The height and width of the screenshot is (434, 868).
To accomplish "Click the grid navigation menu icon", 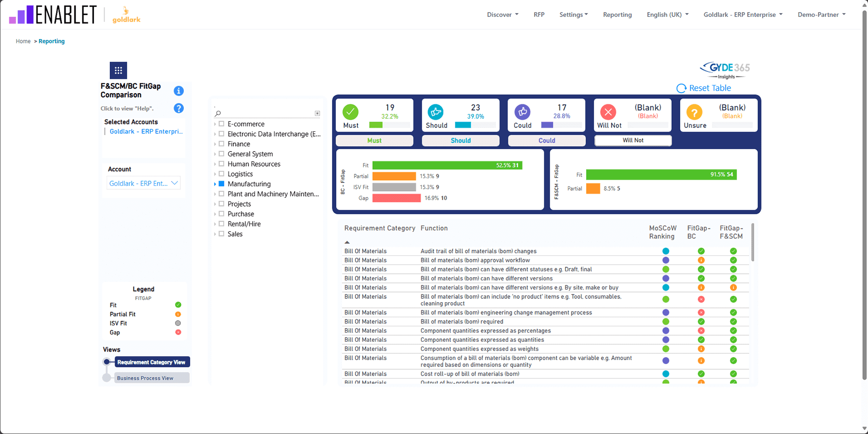I will tap(118, 70).
